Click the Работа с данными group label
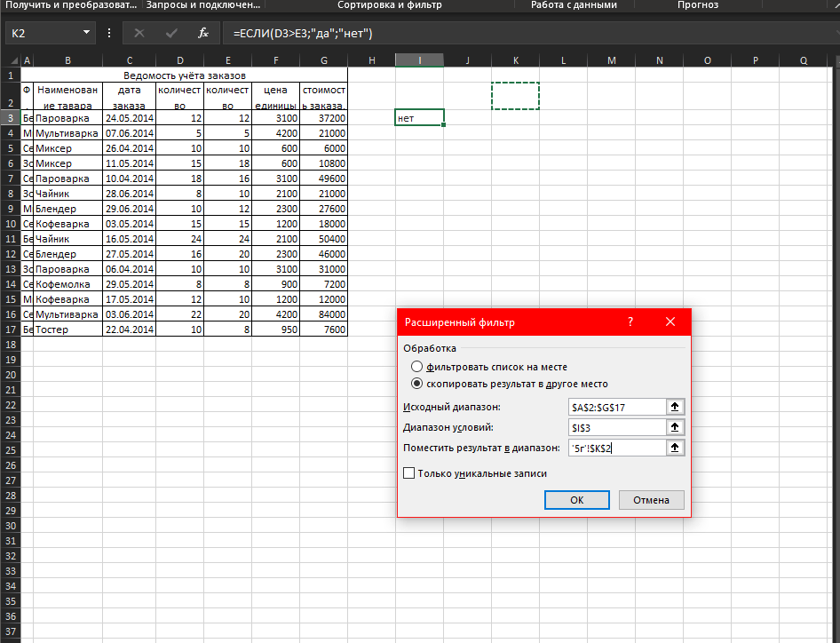 pyautogui.click(x=574, y=4)
